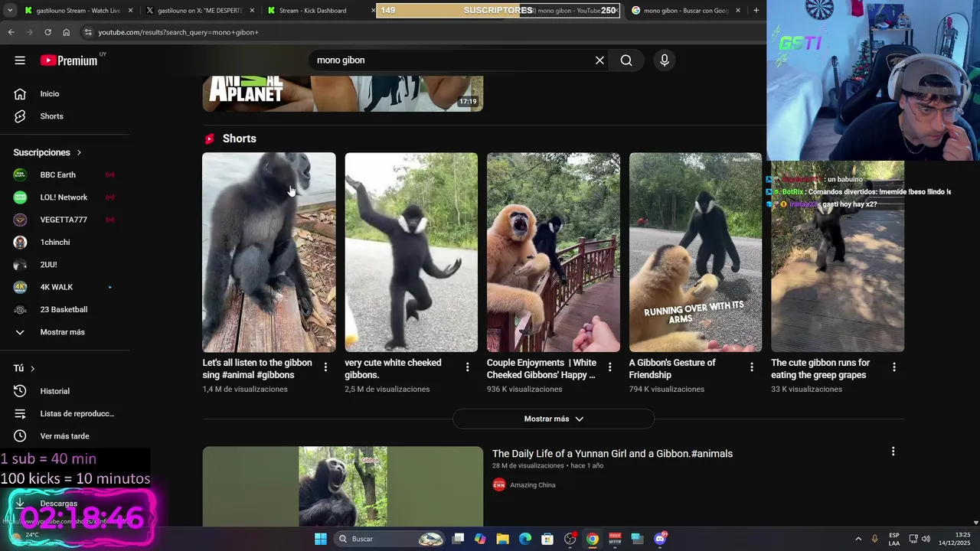Image resolution: width=980 pixels, height=551 pixels.
Task: Play 'Couple Enjoyments' short thumbnail
Action: pos(554,253)
